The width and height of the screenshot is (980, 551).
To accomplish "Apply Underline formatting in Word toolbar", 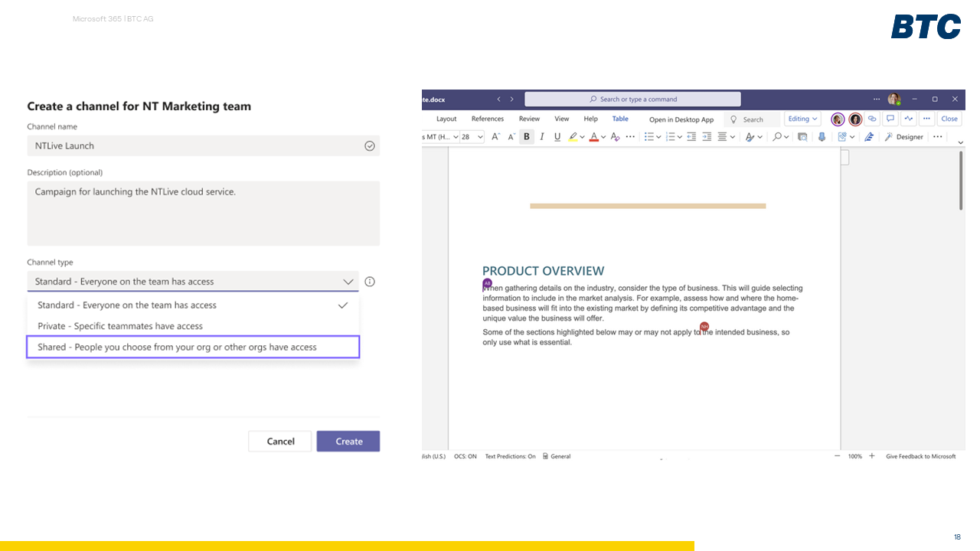I will pyautogui.click(x=557, y=137).
